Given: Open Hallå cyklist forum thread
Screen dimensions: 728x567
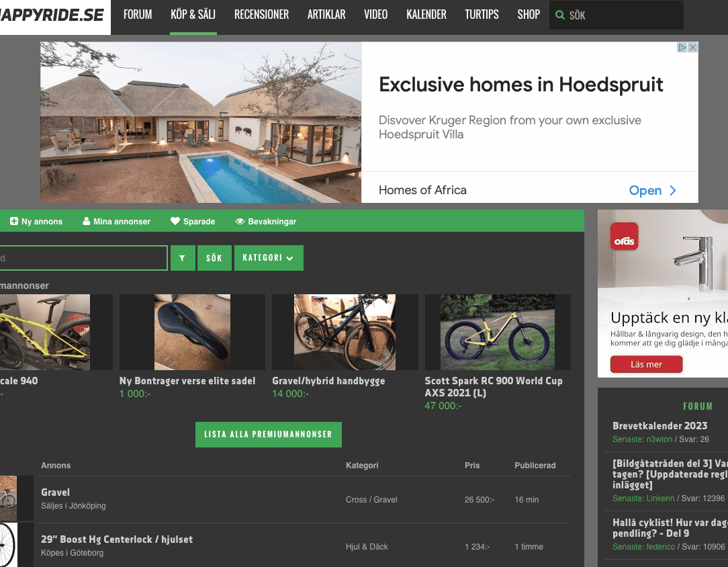Looking at the screenshot, I should [670, 528].
